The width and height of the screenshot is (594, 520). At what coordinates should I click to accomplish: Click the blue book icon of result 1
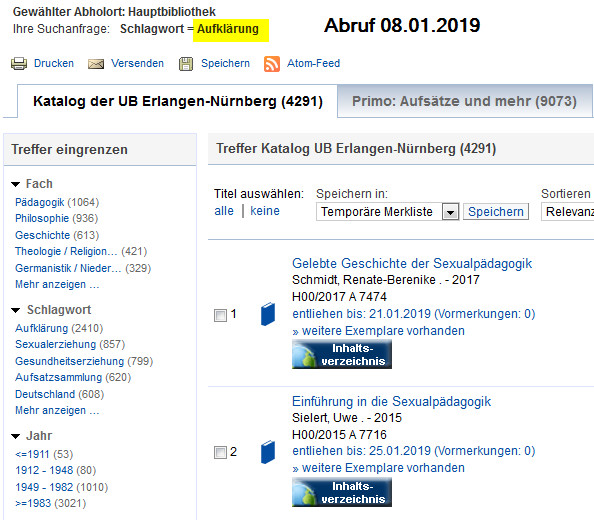268,314
